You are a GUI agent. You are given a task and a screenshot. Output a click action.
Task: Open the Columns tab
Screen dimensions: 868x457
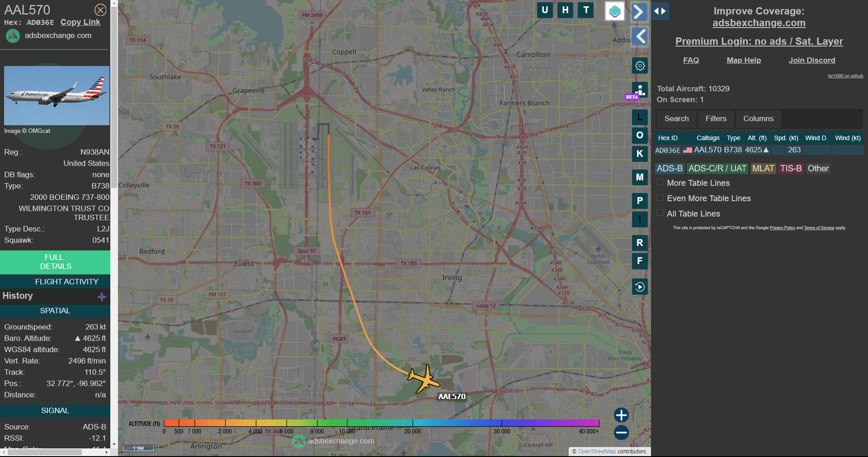pos(759,119)
